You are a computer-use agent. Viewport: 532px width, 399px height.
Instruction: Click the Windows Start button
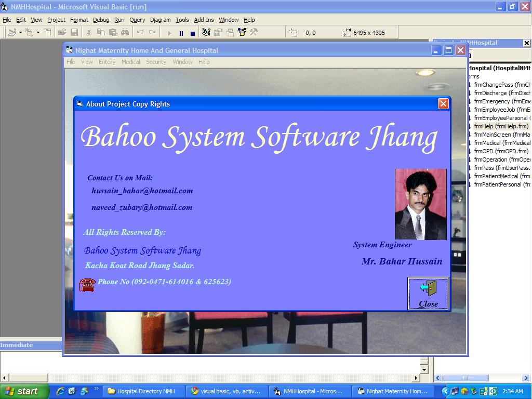(24, 391)
